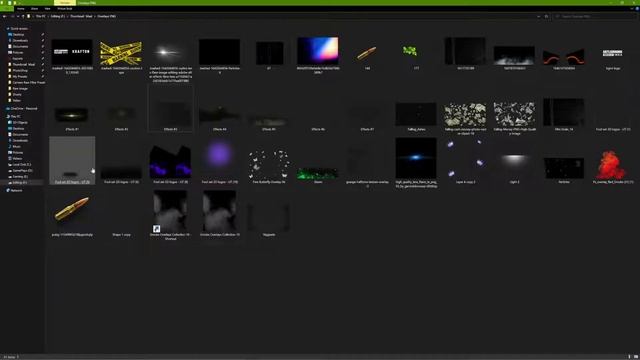Select This PC in the navigation pane
This screenshot has height=360, width=640.
(x=16, y=116)
